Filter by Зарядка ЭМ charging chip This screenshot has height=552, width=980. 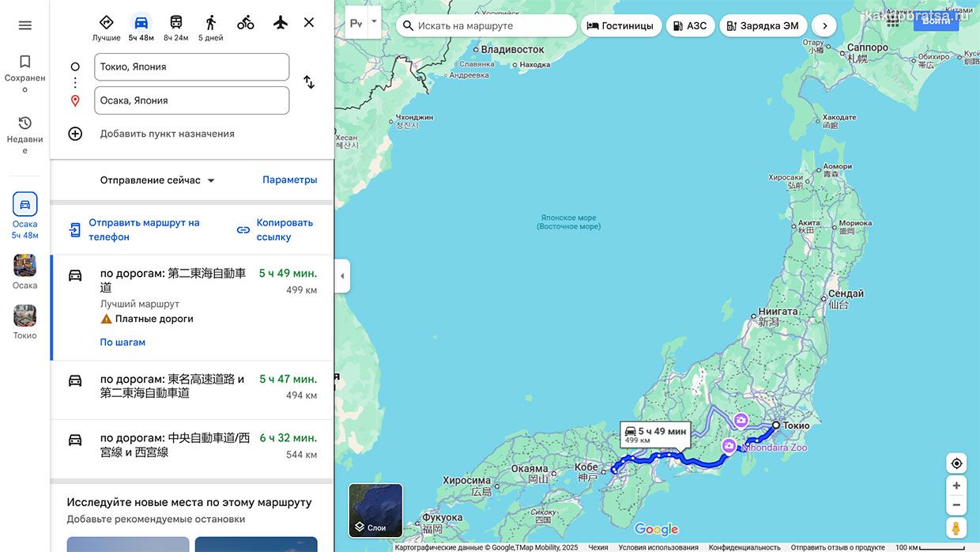coord(763,25)
